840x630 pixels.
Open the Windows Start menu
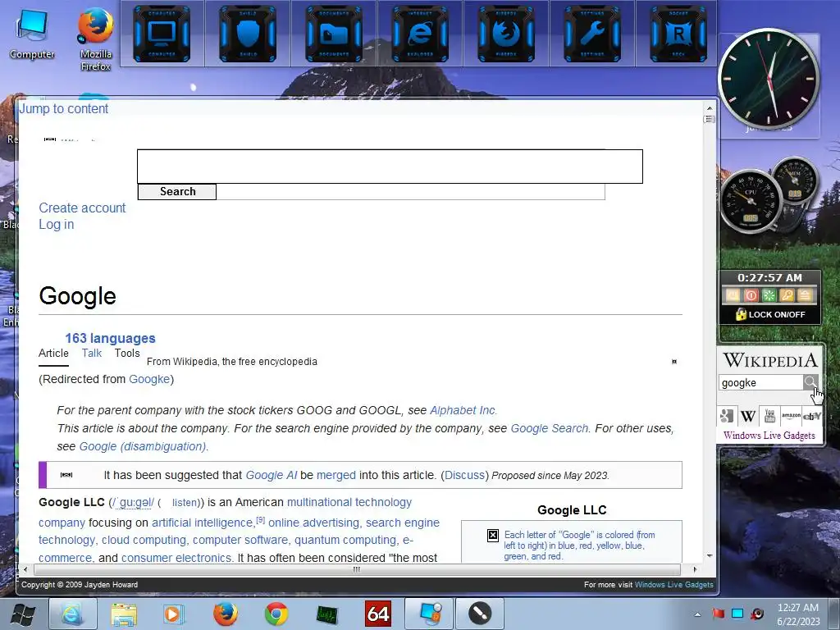(23, 614)
